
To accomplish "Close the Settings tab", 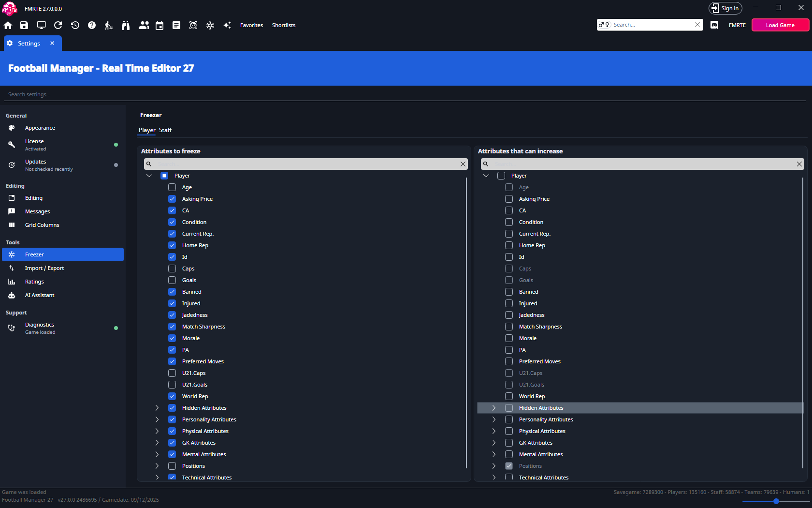I will point(52,43).
